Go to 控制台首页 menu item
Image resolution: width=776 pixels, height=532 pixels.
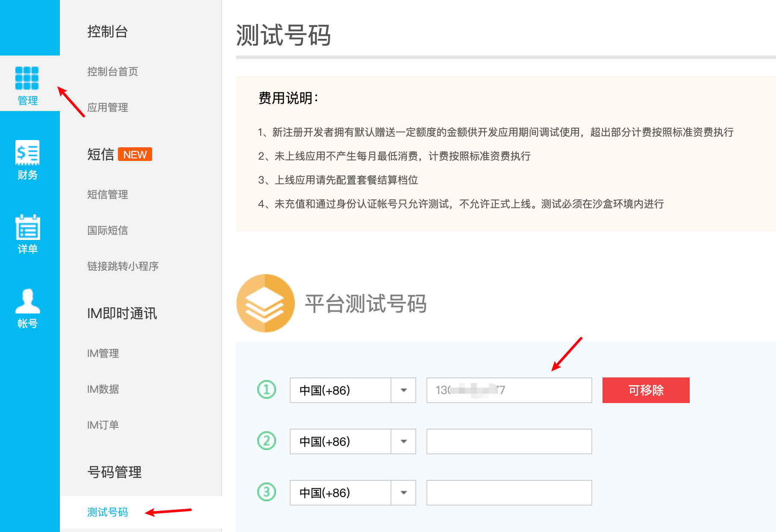[113, 72]
